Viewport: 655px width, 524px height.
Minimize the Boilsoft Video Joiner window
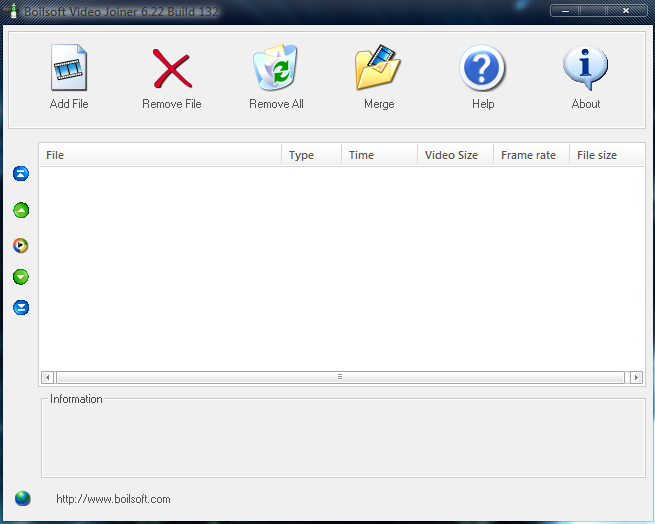click(566, 11)
